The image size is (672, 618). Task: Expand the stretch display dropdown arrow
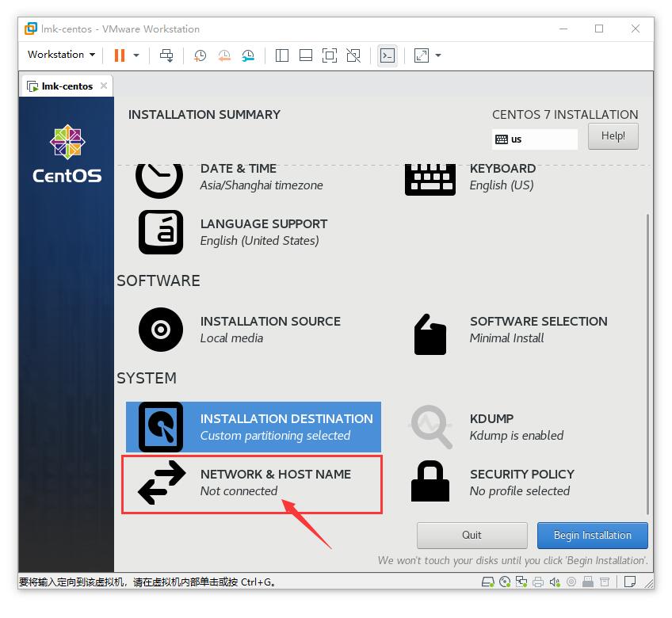tap(438, 55)
